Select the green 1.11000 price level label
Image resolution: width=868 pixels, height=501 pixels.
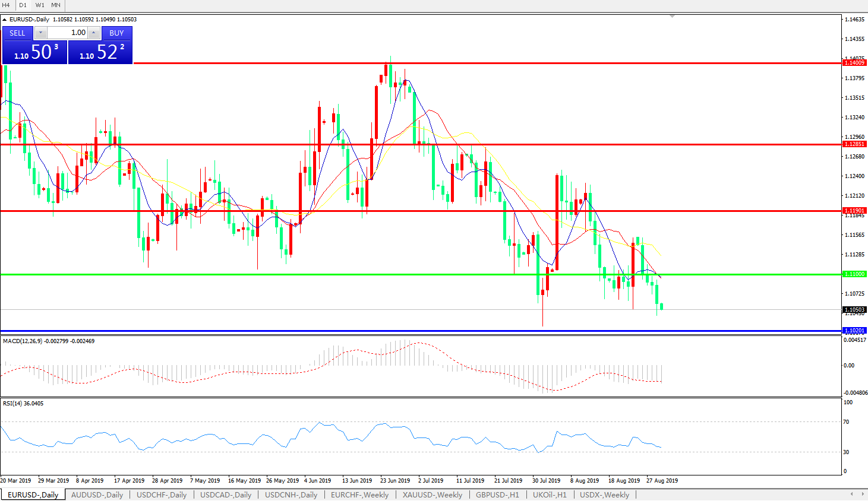854,274
